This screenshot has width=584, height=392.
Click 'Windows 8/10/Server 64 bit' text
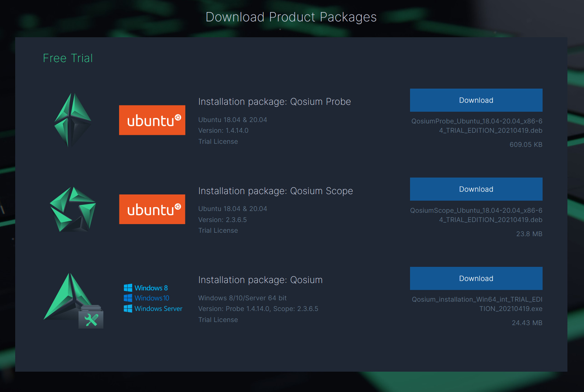click(242, 298)
